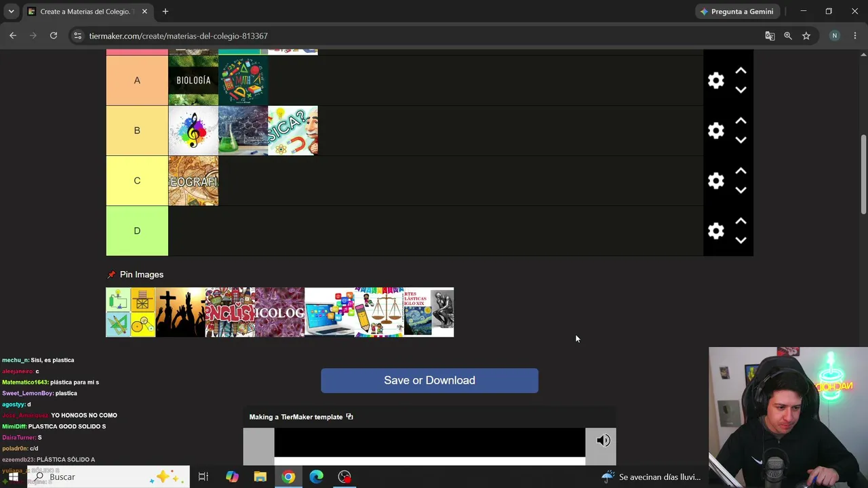This screenshot has width=868, height=488.
Task: Open a new browser tab
Action: pyautogui.click(x=165, y=12)
